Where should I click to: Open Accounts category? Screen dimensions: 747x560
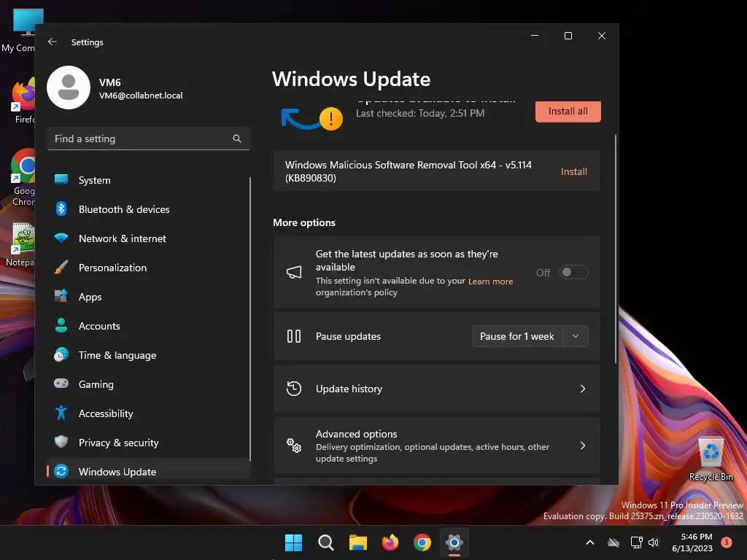tap(149, 326)
